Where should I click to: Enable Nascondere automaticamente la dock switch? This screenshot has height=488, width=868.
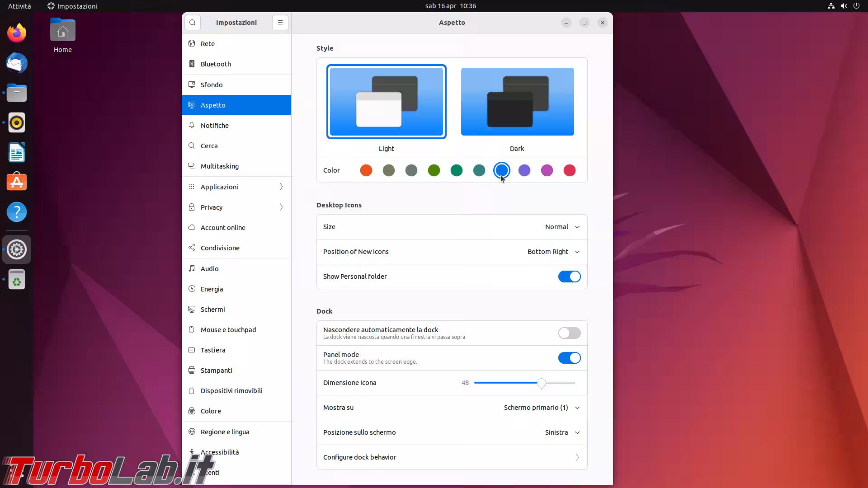point(569,333)
